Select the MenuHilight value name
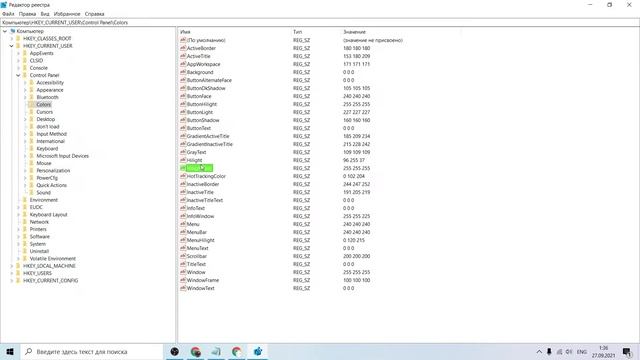The height and width of the screenshot is (360, 640). pos(200,240)
